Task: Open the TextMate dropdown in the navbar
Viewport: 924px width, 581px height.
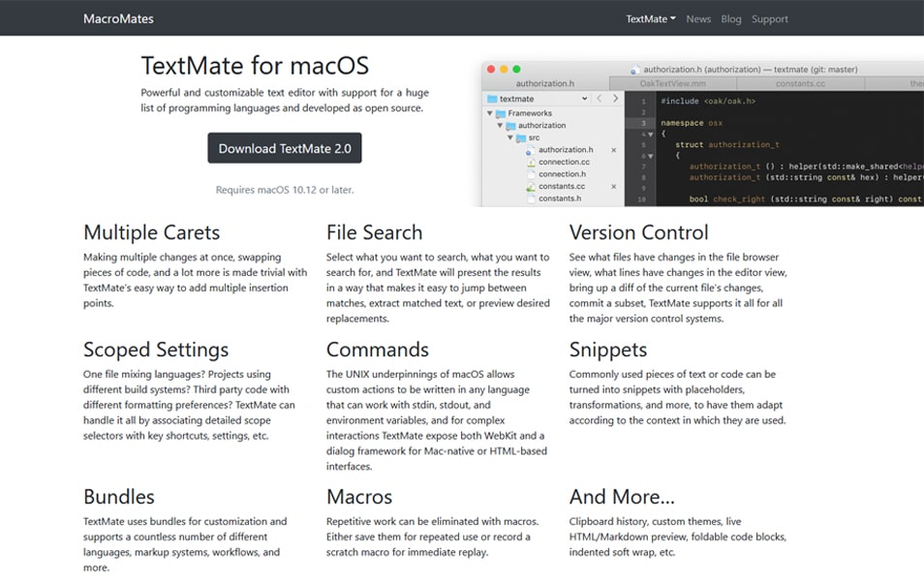Action: click(x=650, y=18)
